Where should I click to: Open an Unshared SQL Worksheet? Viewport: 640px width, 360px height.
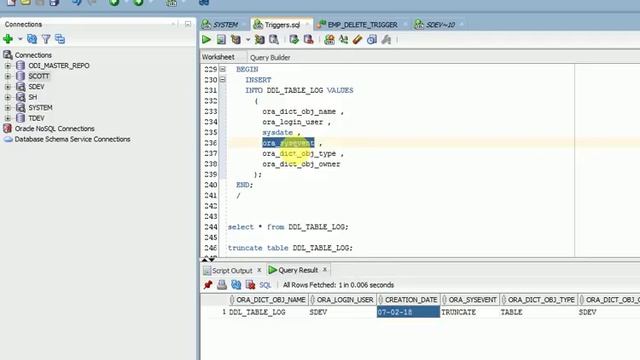tap(329, 40)
